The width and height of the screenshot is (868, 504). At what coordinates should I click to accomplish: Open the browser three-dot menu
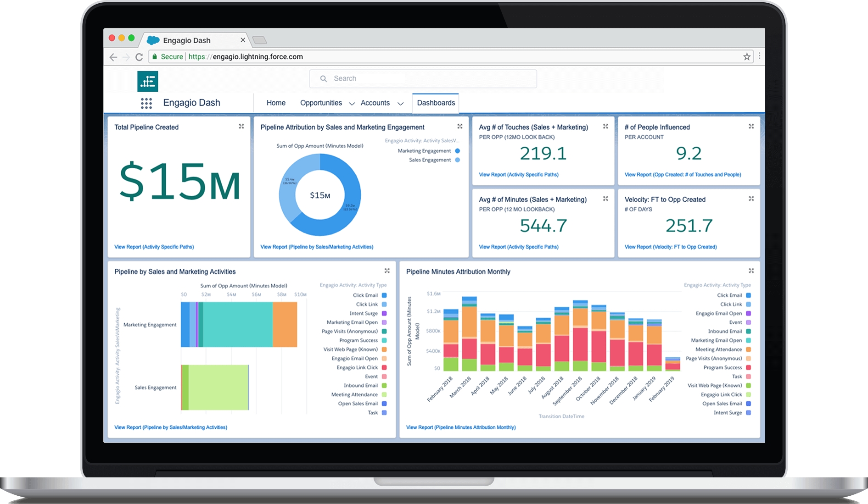(759, 56)
